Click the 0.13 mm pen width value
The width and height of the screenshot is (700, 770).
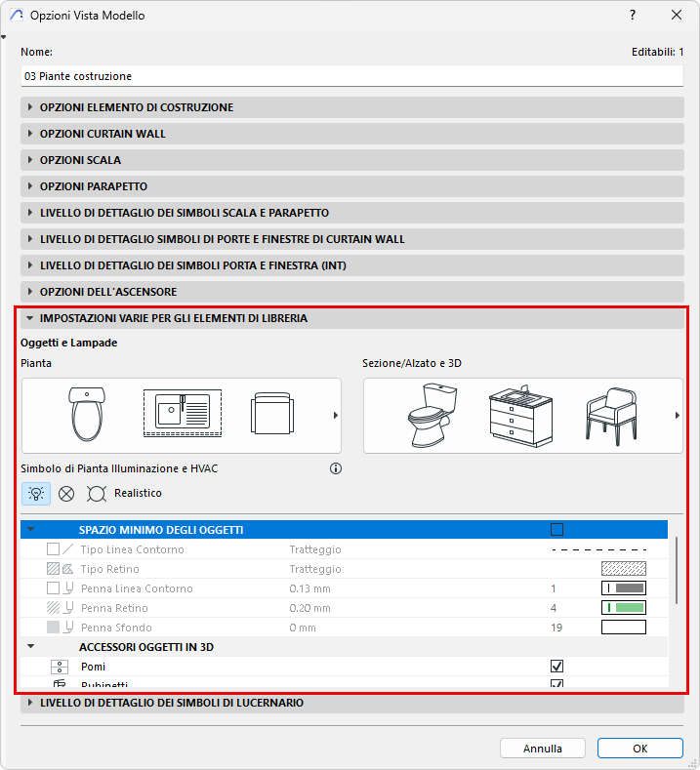[x=309, y=588]
